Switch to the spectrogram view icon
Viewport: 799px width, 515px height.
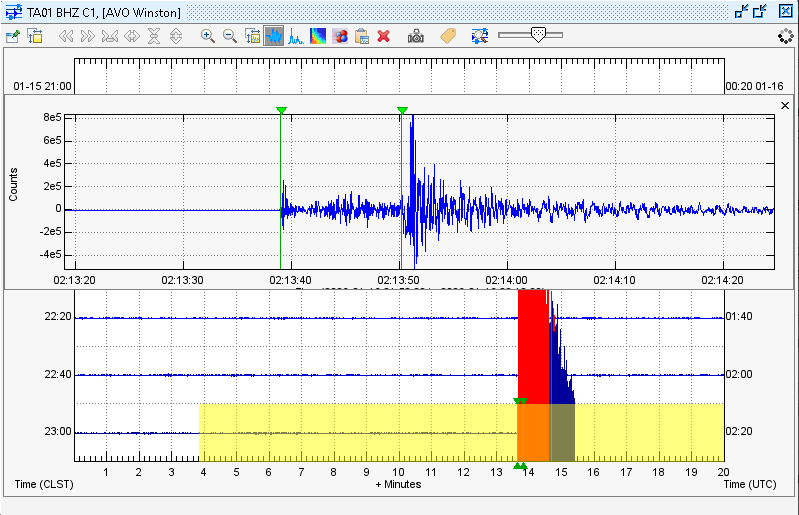tap(318, 36)
